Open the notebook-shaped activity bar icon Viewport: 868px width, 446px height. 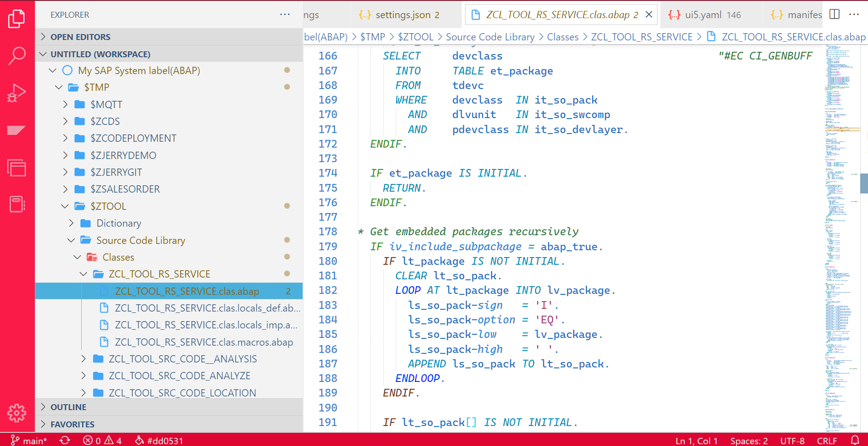(x=17, y=204)
